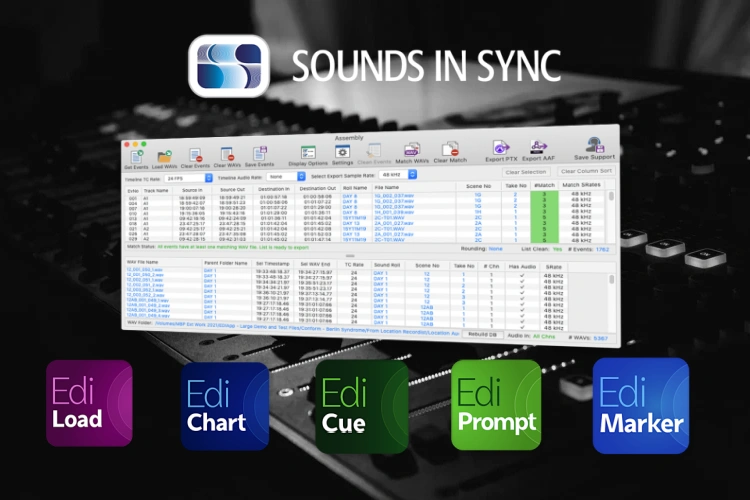Sort by the Source Out column header
Screen dimensions: 750x500
pyautogui.click(x=232, y=189)
